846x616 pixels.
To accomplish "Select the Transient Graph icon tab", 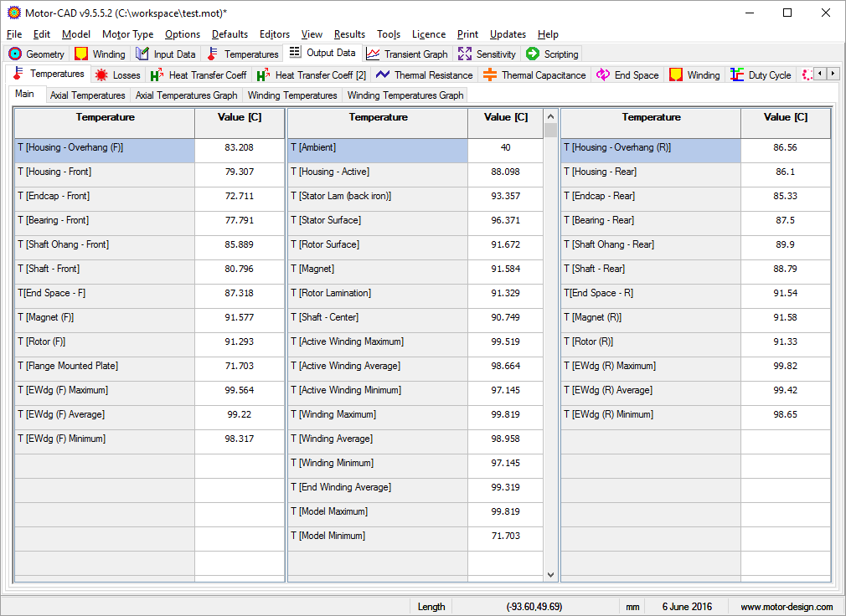I will pos(374,54).
